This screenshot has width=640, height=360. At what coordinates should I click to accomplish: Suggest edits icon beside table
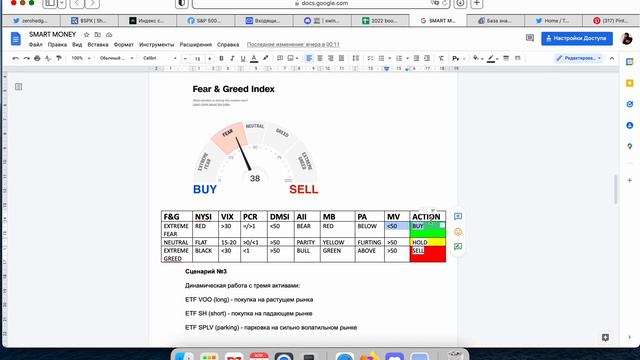(x=458, y=247)
